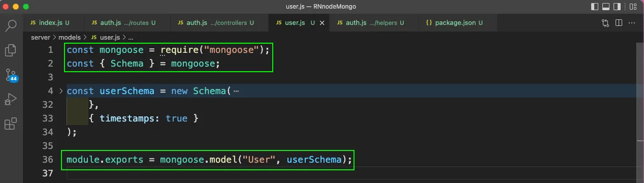Click line number 1 in gutter
The width and height of the screenshot is (644, 183).
point(50,50)
